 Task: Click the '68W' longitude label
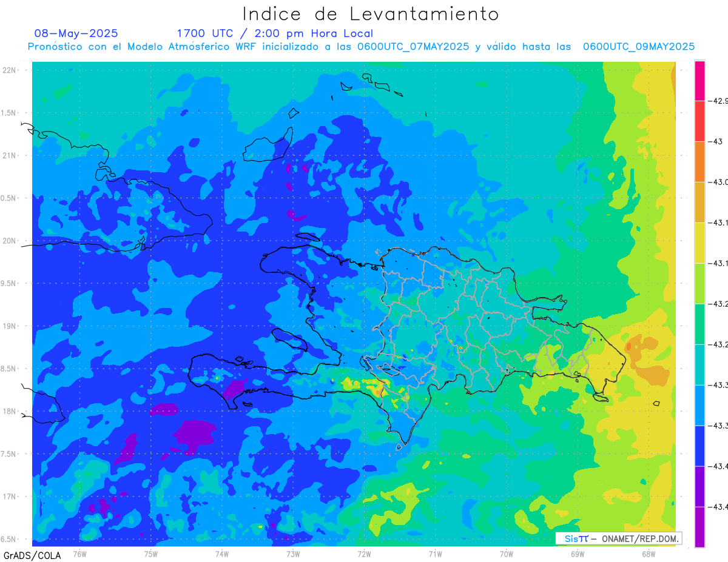pyautogui.click(x=649, y=554)
